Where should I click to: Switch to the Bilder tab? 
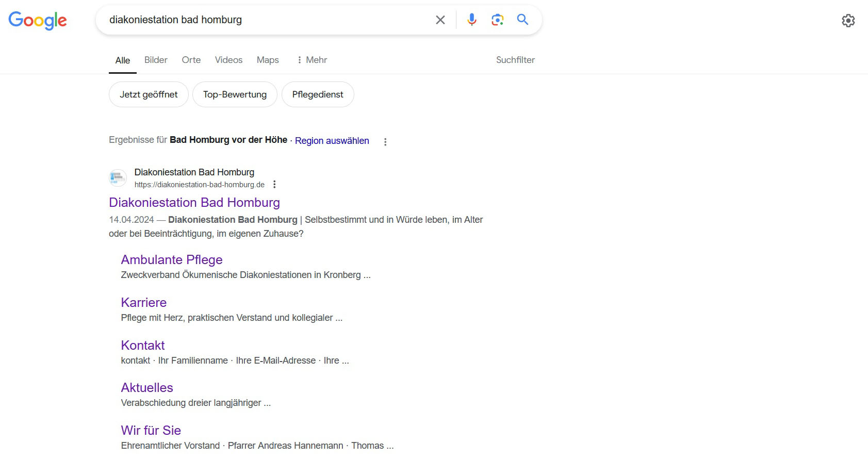pyautogui.click(x=156, y=60)
